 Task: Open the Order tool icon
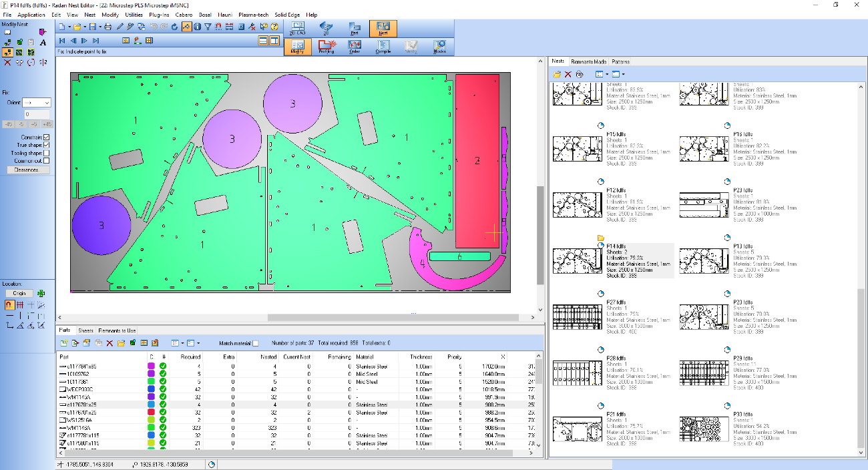point(355,47)
